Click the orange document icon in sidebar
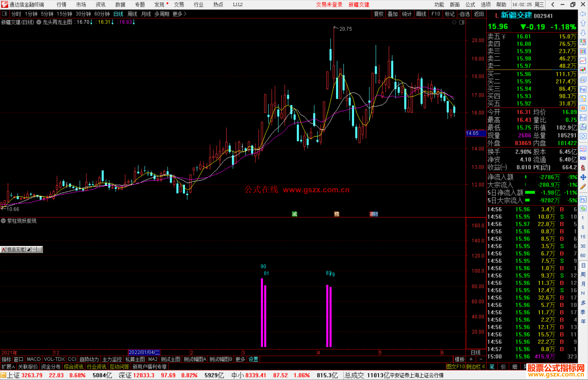588x380 pixels. (x=583, y=108)
